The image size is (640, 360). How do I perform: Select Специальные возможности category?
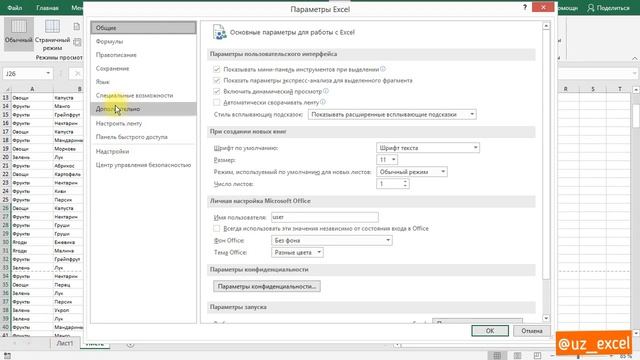(143, 95)
